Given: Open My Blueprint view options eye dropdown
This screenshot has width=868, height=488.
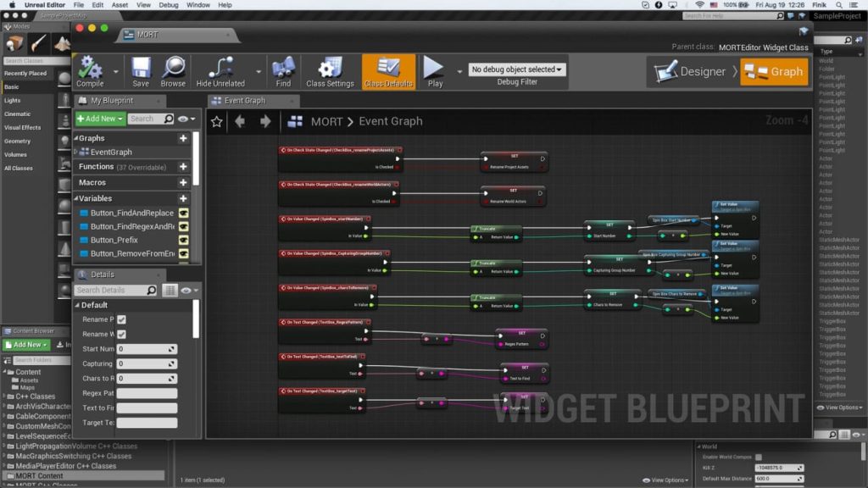Looking at the screenshot, I should 186,119.
